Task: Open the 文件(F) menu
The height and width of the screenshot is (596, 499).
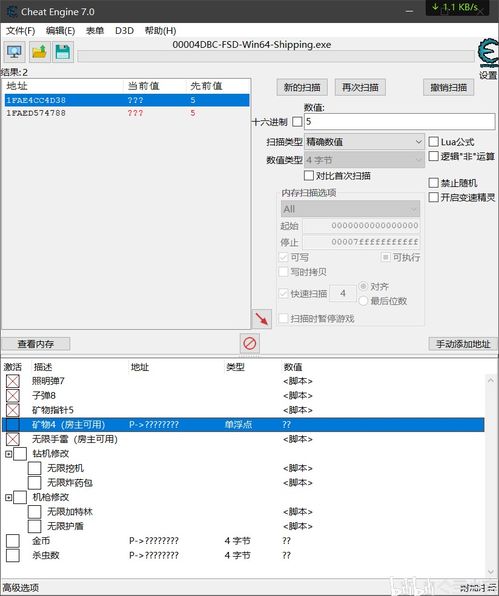Action: click(21, 31)
